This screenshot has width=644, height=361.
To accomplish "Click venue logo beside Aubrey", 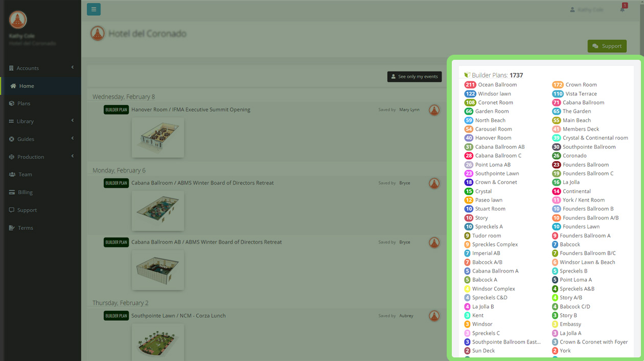I will pyautogui.click(x=434, y=316).
